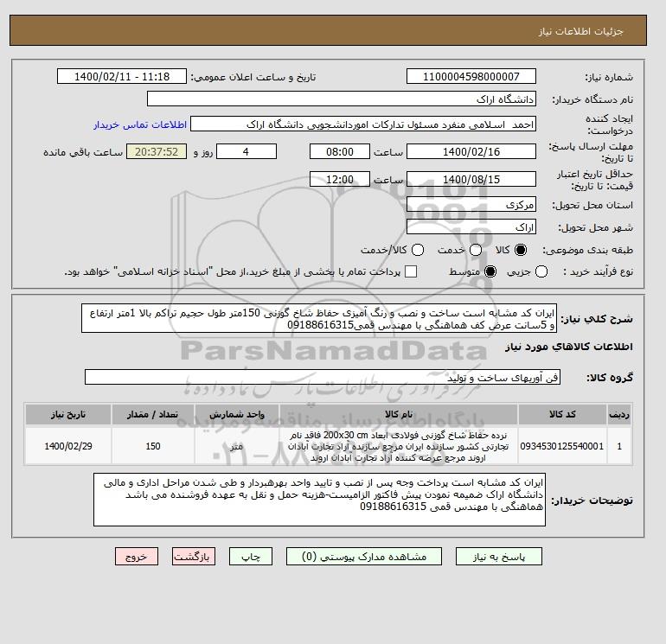The image size is (666, 644).
Task: Click the نام دستگاه خریدار label
Action: tap(592, 99)
